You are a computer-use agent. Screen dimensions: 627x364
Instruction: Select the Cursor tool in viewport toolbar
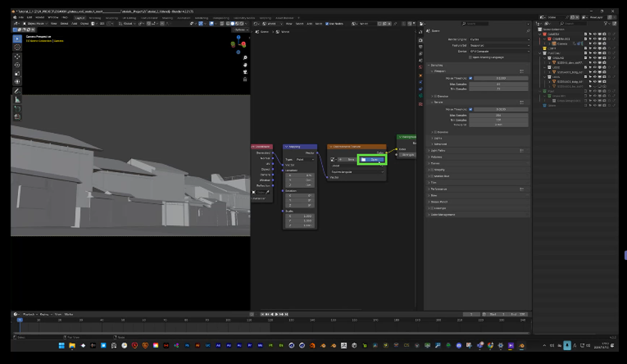coord(17,47)
